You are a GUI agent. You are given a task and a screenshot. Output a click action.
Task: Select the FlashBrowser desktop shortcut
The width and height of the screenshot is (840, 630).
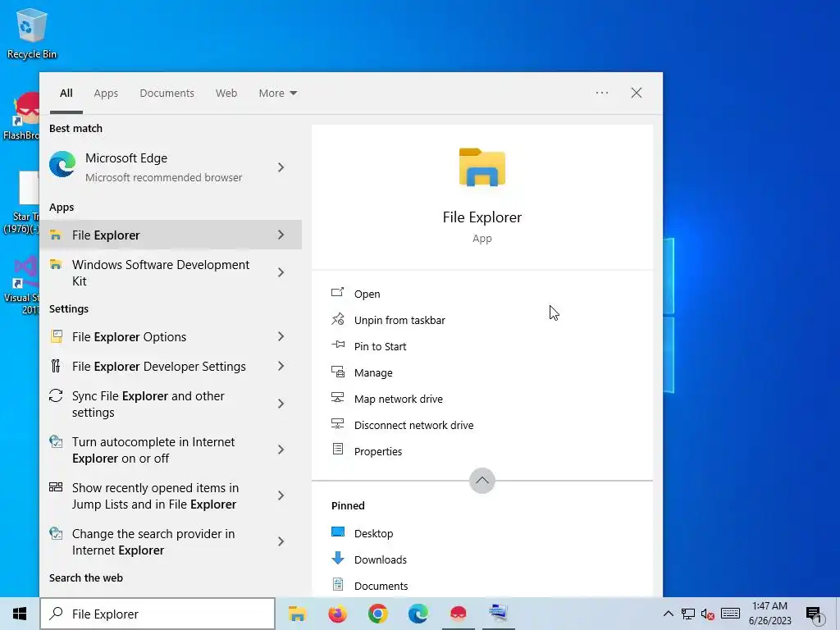click(21, 116)
